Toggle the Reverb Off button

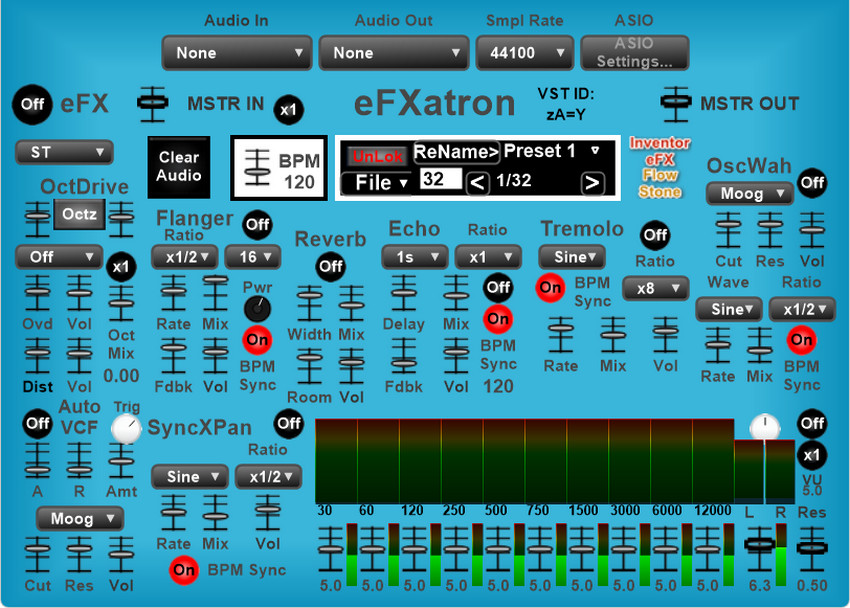(x=330, y=267)
